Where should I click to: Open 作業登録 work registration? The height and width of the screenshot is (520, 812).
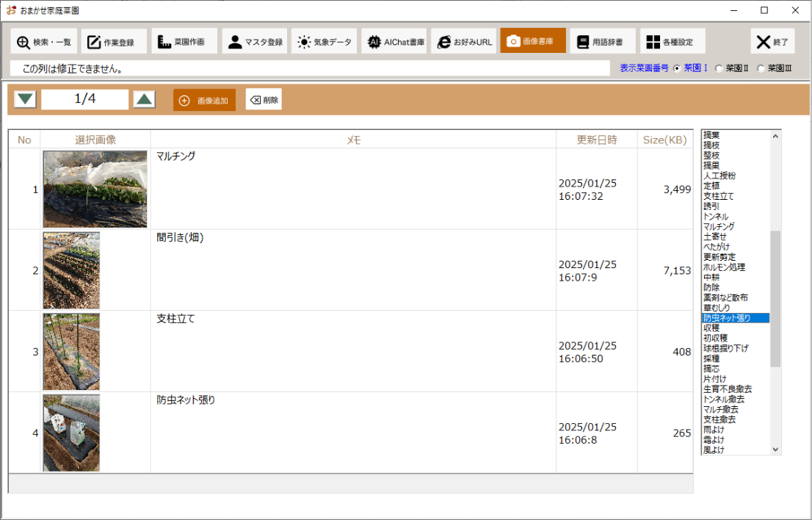pos(113,42)
